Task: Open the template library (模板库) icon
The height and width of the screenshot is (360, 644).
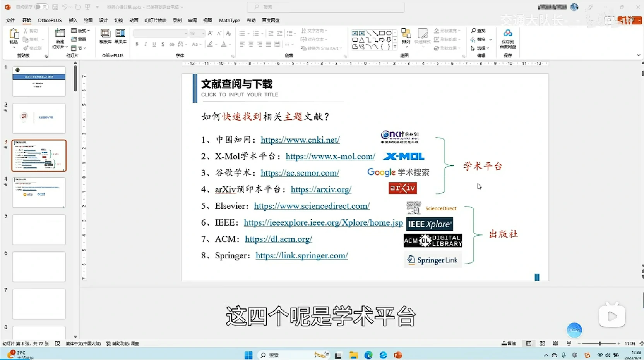Action: (x=105, y=34)
